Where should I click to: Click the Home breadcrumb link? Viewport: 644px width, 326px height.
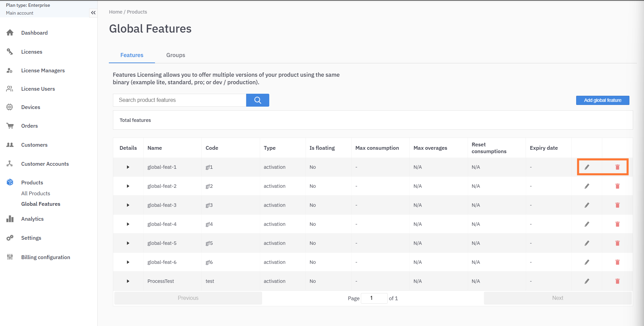[x=115, y=12]
